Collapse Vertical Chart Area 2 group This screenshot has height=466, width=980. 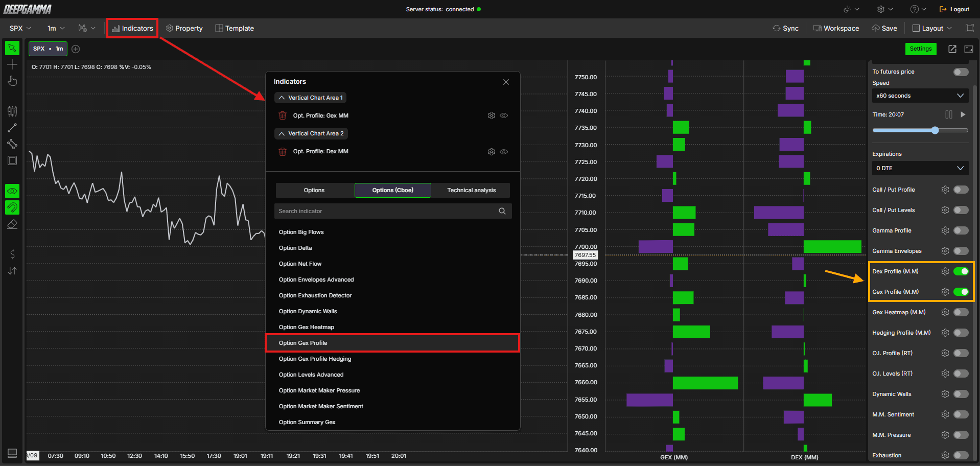point(311,133)
